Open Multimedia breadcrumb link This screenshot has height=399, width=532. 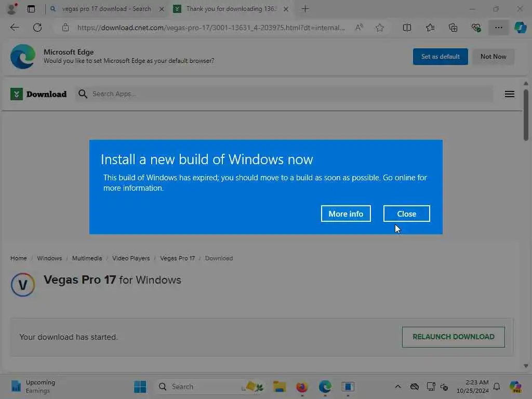(87, 258)
